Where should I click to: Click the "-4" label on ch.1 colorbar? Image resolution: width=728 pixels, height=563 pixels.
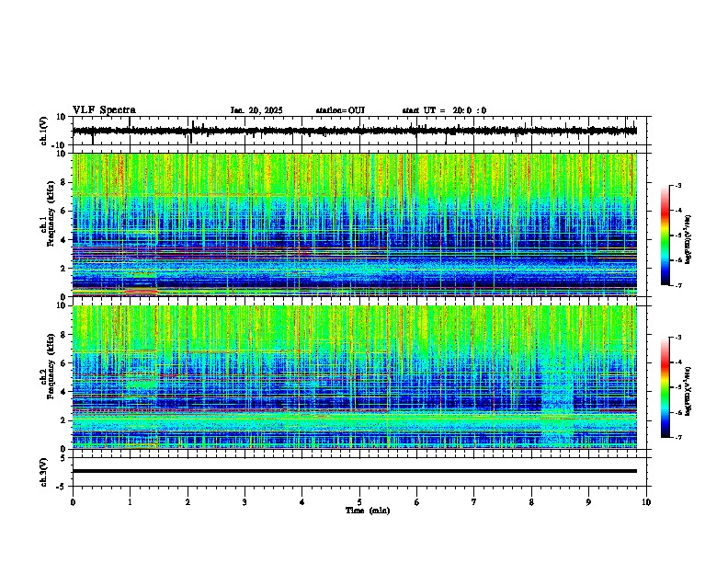click(678, 211)
